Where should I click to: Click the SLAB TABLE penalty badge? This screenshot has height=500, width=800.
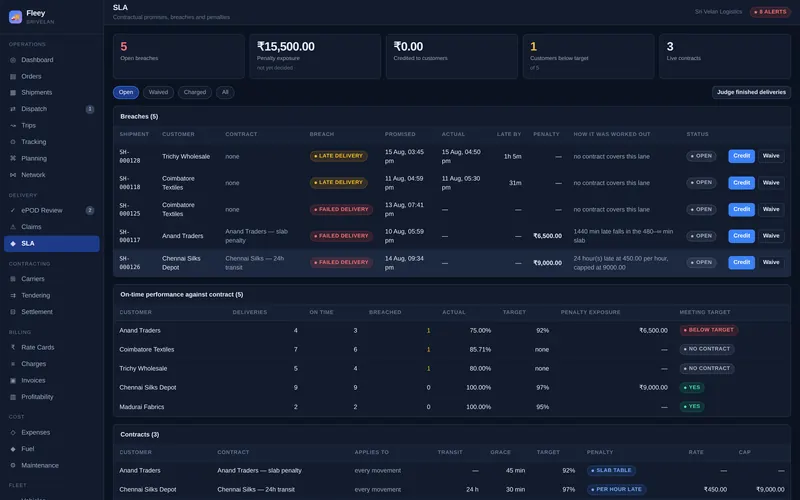(x=611, y=470)
